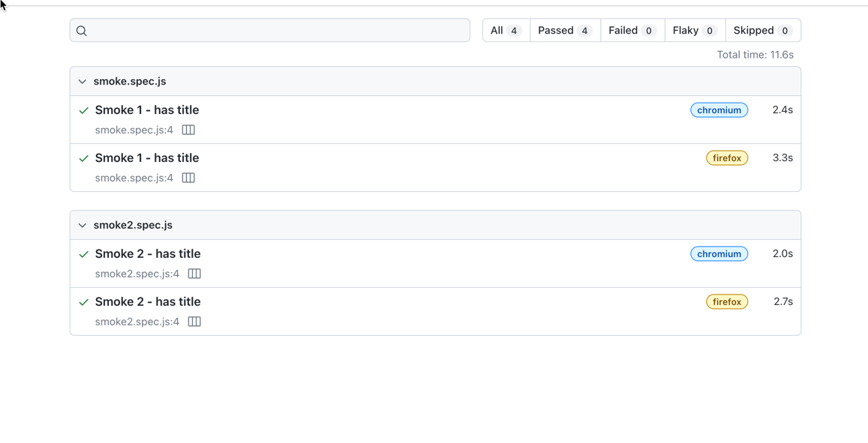Collapse the smoke2.spec.js file group
The width and height of the screenshot is (868, 443).
pos(83,226)
